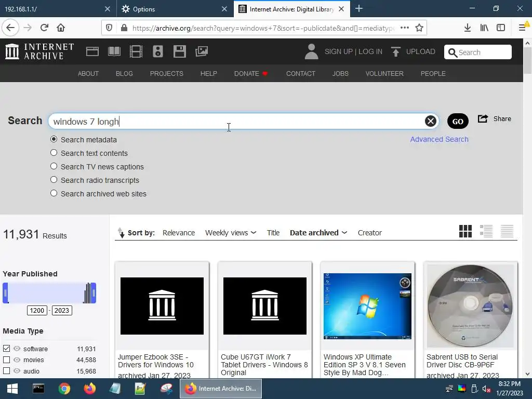Open a new browser tab
Screen dimensions: 532x399
pyautogui.click(x=359, y=9)
